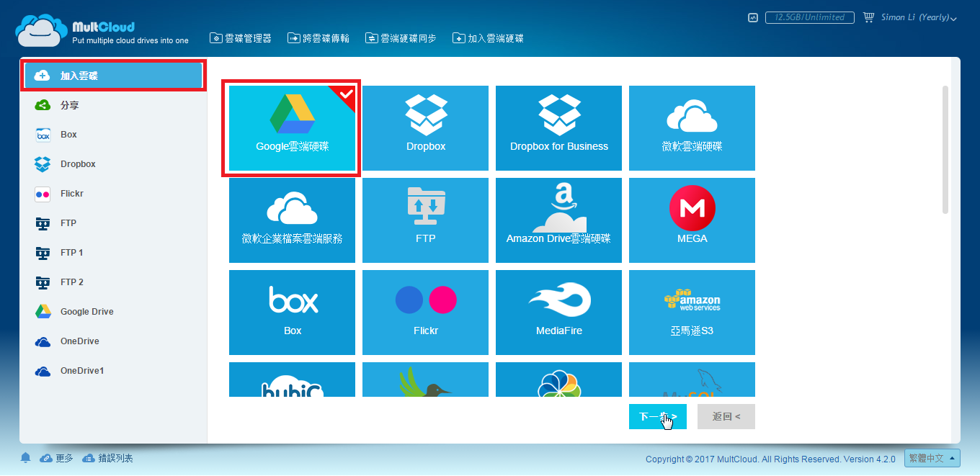The image size is (980, 476).
Task: Open the FTP 2 drive in sidebar
Action: click(113, 282)
